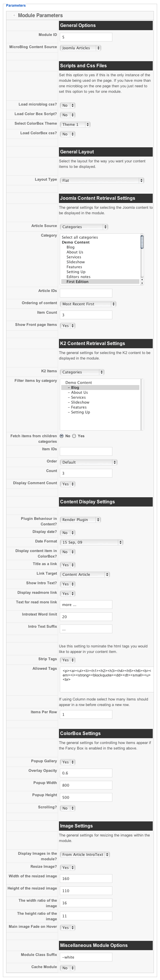Open the MicroBlog Content Source dropdown
The width and height of the screenshot is (160, 980).
[x=80, y=48]
